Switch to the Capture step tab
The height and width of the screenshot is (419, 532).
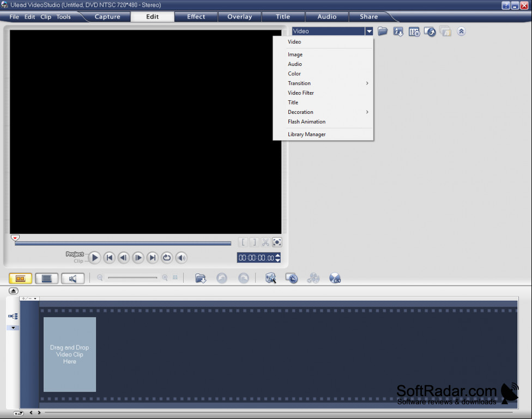[107, 17]
